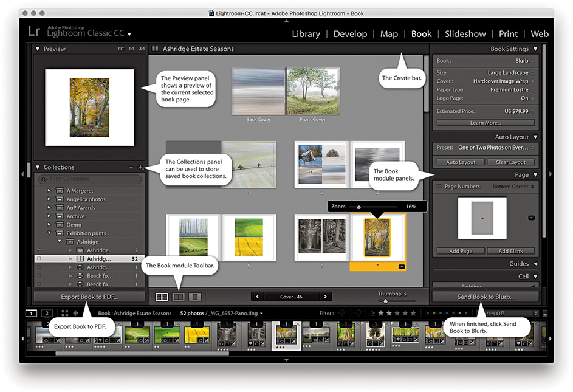Click the Thumbnails size slider
Image resolution: width=573 pixels, height=392 pixels.
(385, 301)
